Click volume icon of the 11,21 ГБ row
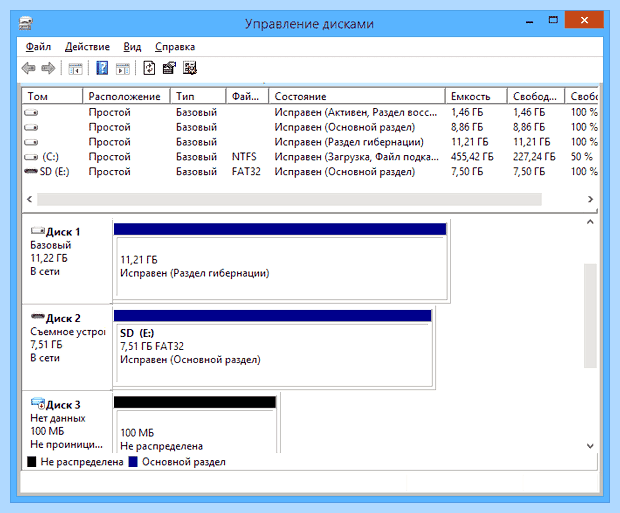This screenshot has width=620, height=513. [x=31, y=142]
